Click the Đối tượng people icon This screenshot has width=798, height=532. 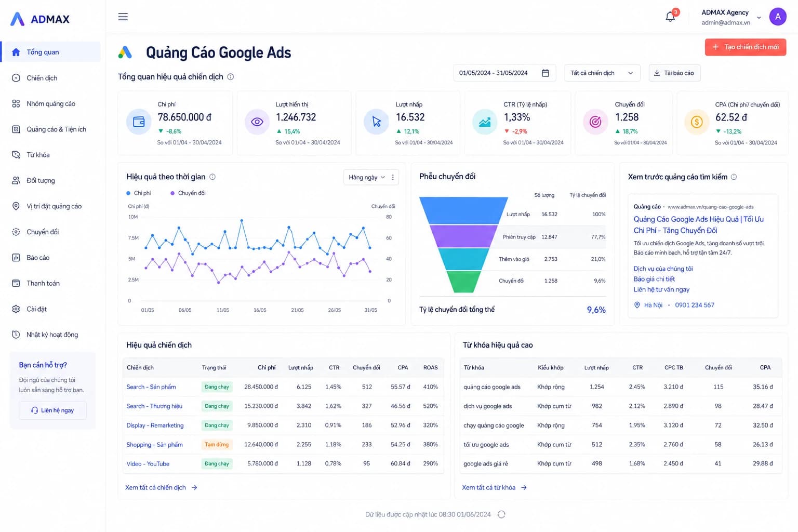pyautogui.click(x=16, y=180)
